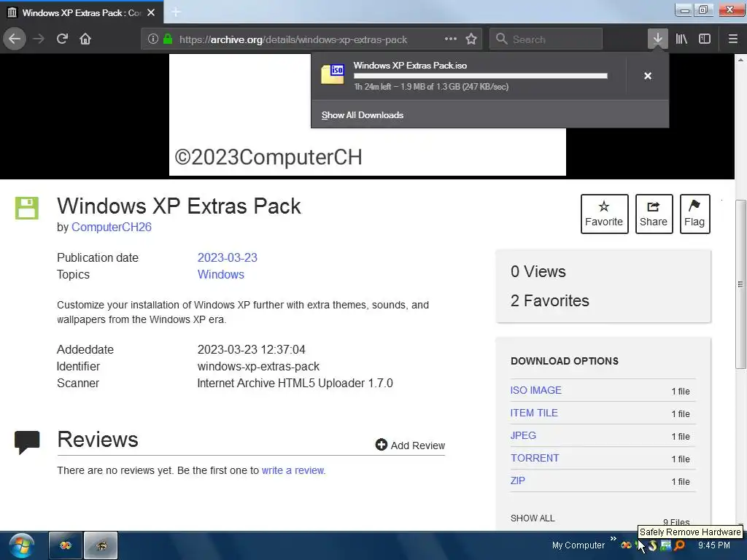Click the Addeddate value 2023-03-23 12:37:04
This screenshot has height=560, width=747.
pos(251,349)
